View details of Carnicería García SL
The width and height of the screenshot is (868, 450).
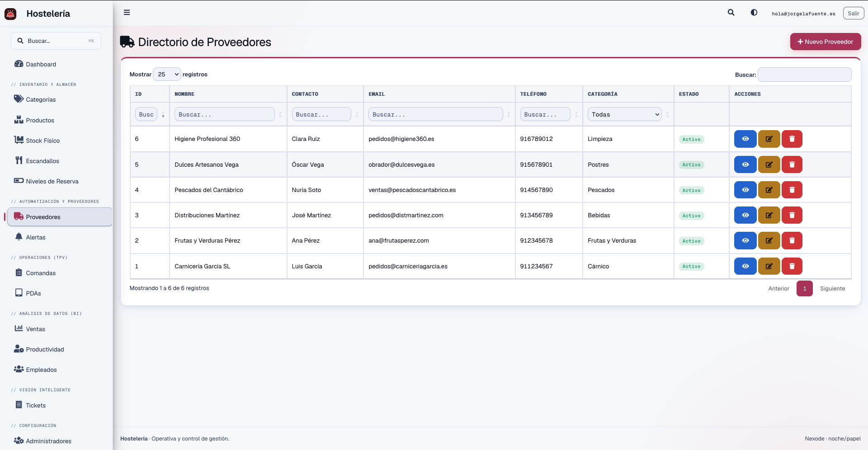[x=745, y=266]
